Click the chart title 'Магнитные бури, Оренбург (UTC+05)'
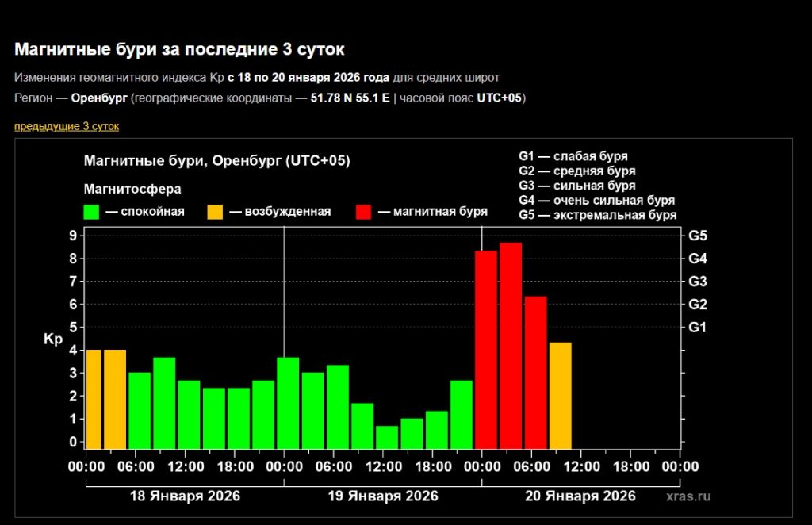Viewport: 812px width, 525px height. pyautogui.click(x=216, y=161)
